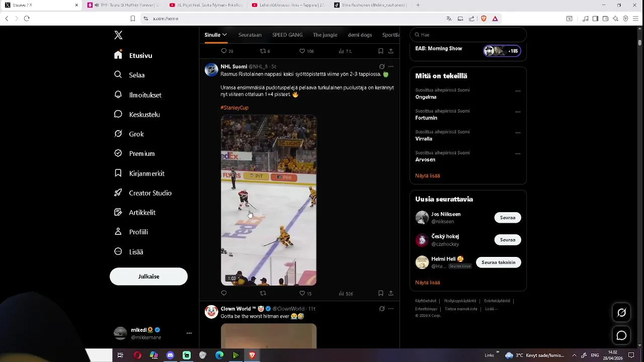Open the #StanleyCup hashtag link
644x362 pixels.
tap(234, 108)
